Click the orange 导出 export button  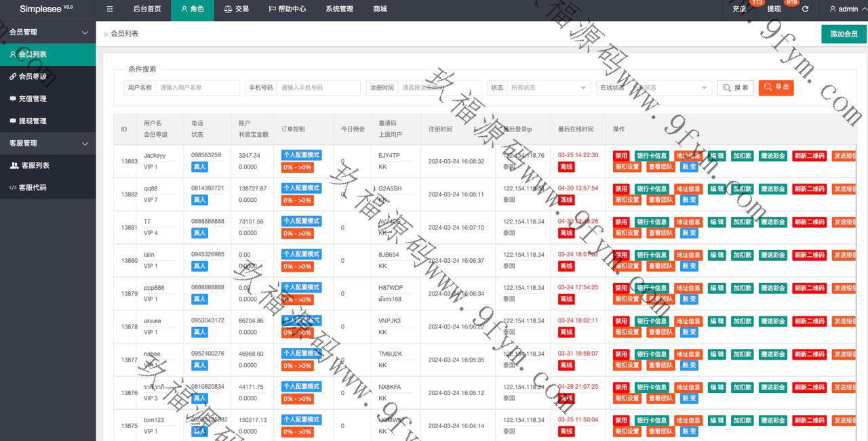click(x=776, y=87)
